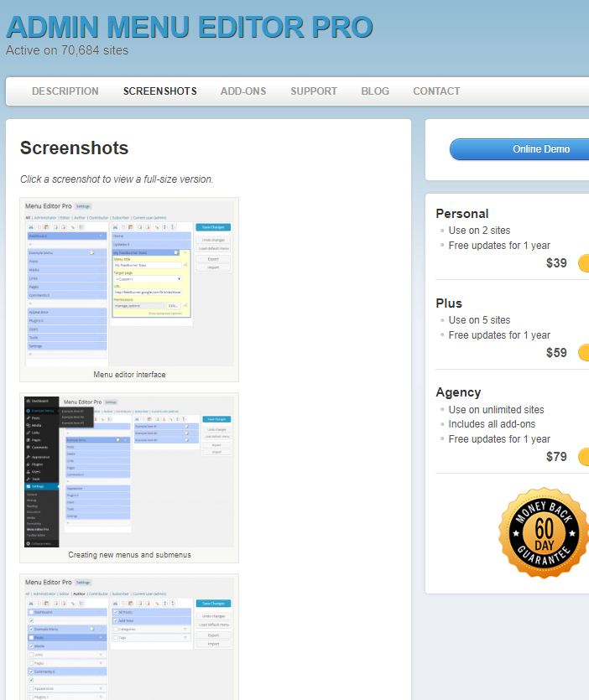Viewport: 589px width, 700px height.
Task: Click the Agency plan heading
Action: [x=458, y=392]
